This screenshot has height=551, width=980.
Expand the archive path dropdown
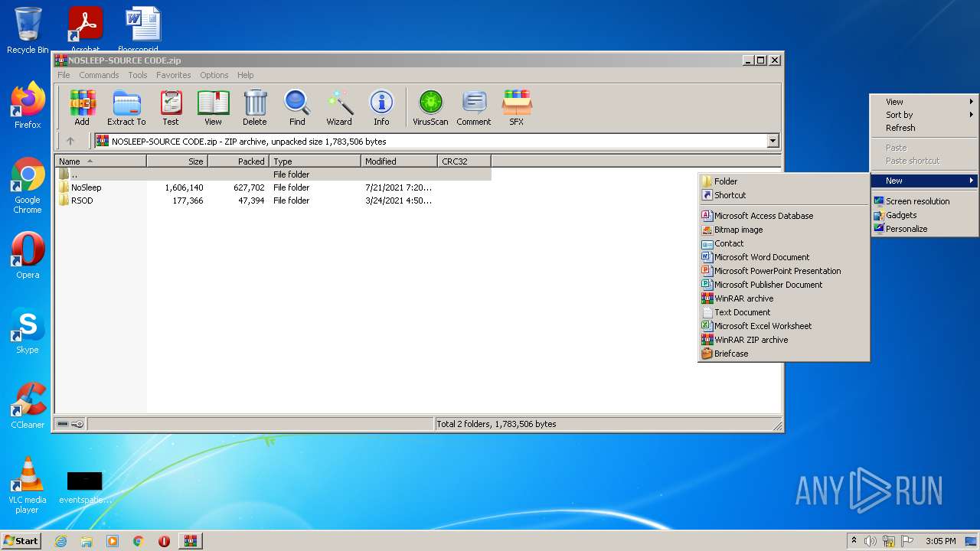pyautogui.click(x=773, y=141)
